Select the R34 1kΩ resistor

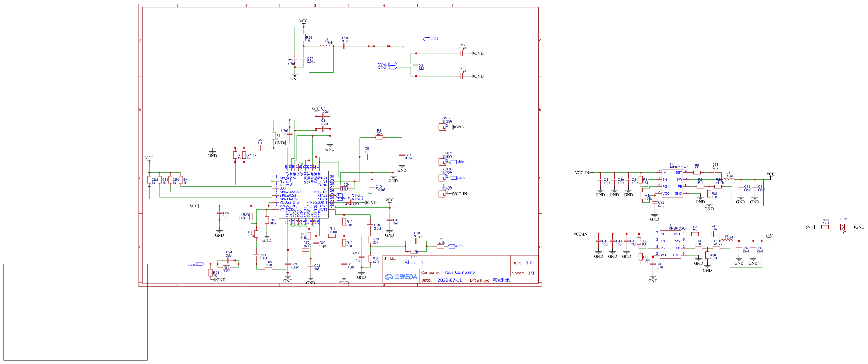point(825,227)
